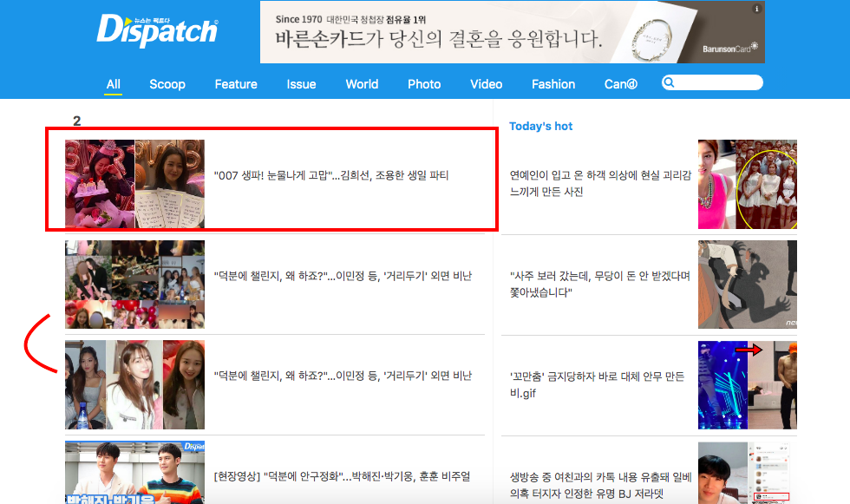This screenshot has width=850, height=504.
Task: Open the World menu item
Action: 363,84
